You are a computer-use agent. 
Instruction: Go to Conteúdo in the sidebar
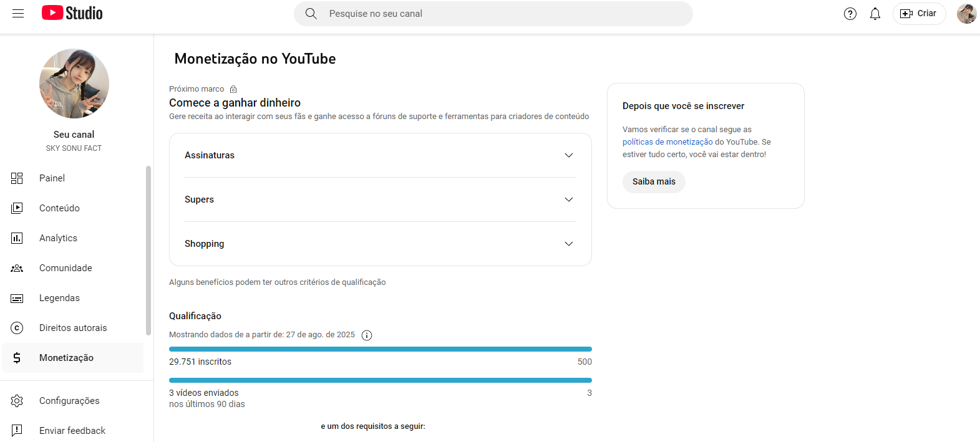click(x=72, y=208)
